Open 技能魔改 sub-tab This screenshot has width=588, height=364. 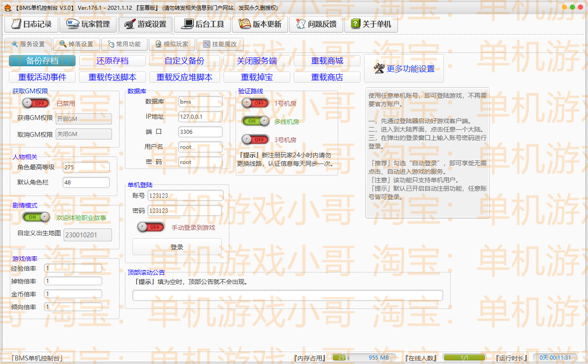(x=220, y=44)
